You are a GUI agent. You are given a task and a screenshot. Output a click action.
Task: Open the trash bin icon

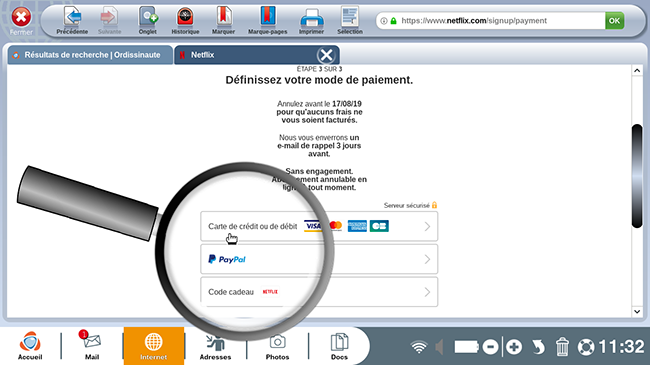click(562, 347)
